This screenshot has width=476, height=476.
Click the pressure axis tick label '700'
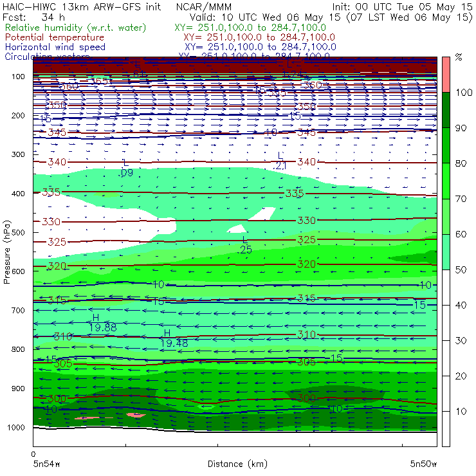[18, 310]
